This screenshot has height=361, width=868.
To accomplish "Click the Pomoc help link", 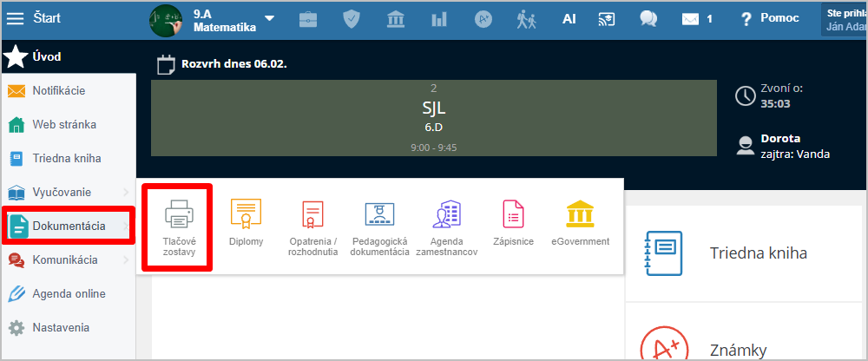I will [769, 18].
